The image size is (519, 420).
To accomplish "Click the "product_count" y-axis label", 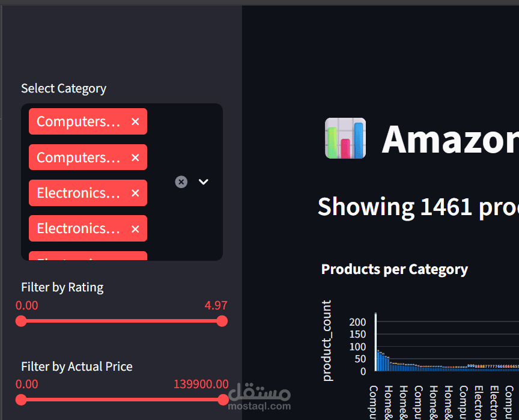I will (x=327, y=341).
